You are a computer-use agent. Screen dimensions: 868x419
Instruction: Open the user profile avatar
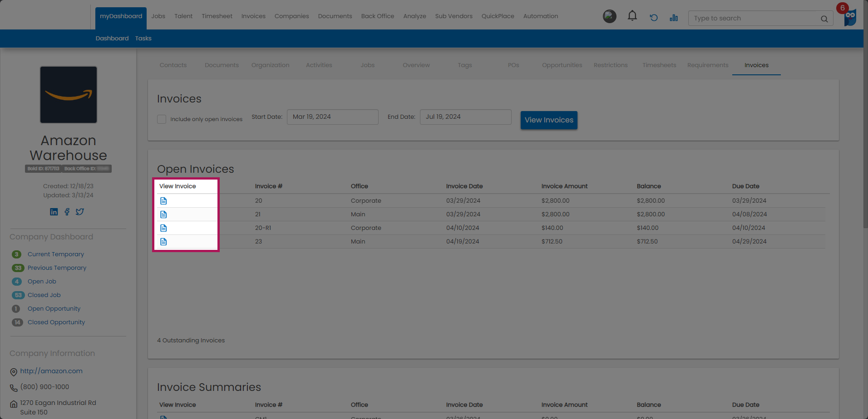[609, 17]
